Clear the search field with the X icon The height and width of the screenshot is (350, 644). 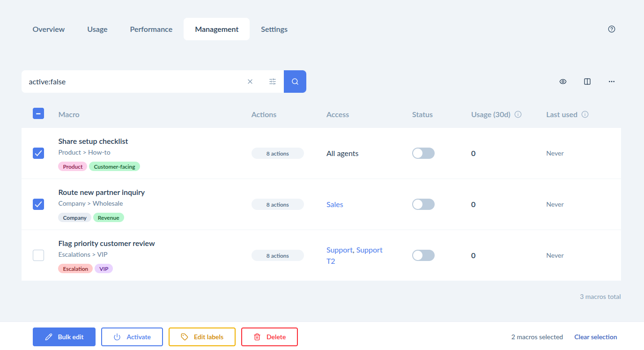pyautogui.click(x=250, y=82)
